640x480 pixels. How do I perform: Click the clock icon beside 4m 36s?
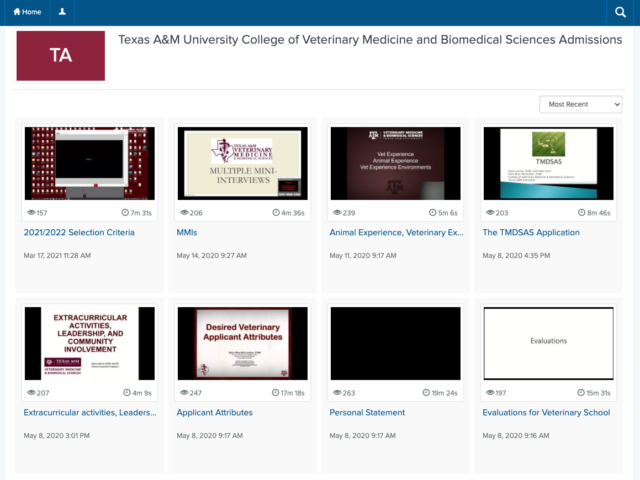click(x=276, y=212)
